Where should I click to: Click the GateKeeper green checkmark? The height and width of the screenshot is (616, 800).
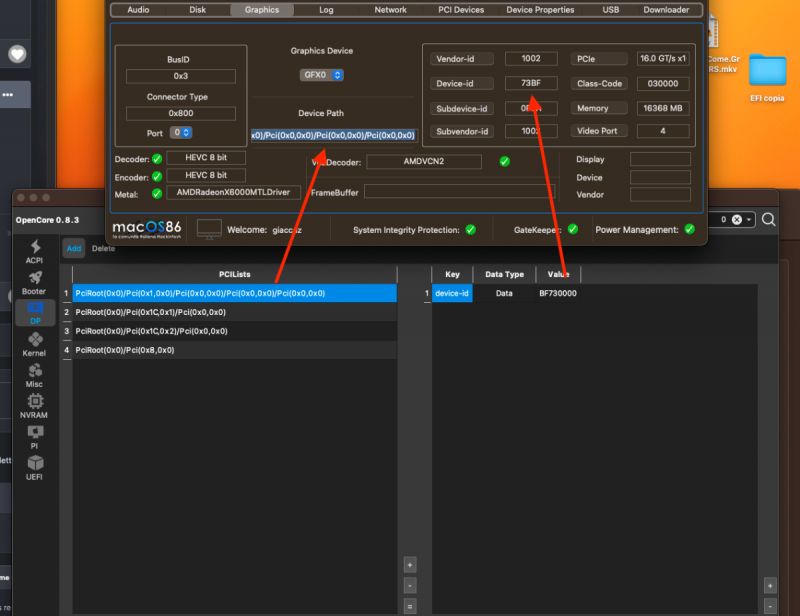pos(573,229)
